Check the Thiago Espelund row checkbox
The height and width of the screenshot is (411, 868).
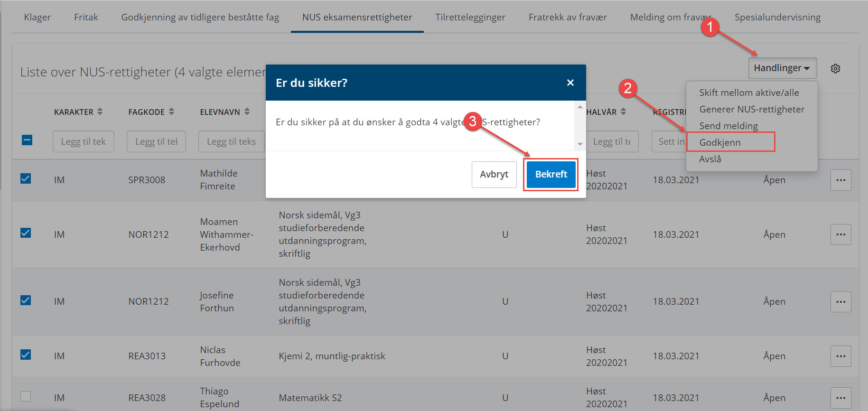[26, 396]
